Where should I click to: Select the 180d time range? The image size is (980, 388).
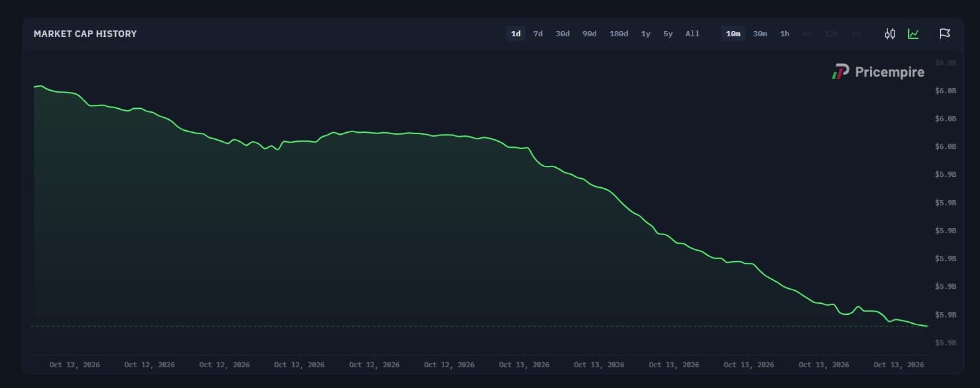click(x=619, y=34)
